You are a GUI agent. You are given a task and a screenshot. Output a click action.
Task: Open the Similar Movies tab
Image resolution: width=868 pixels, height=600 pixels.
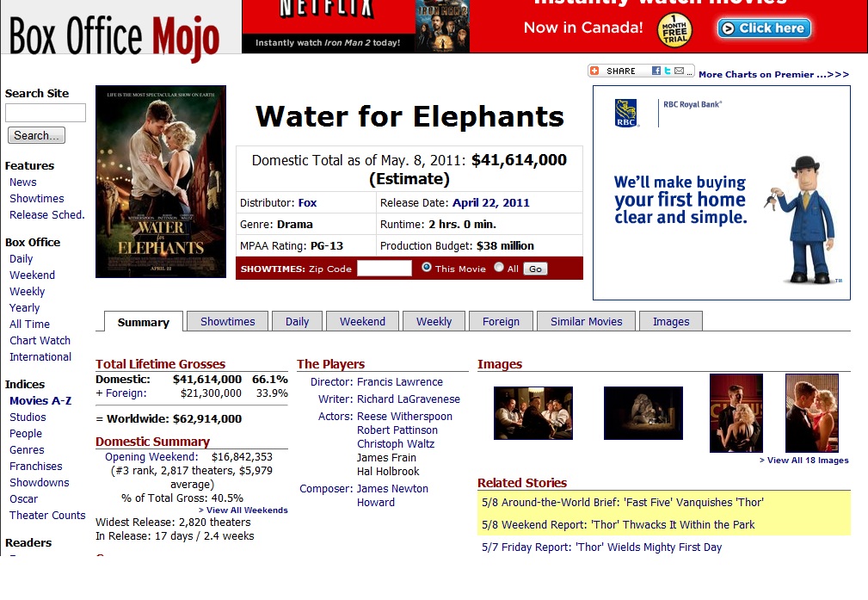(x=586, y=322)
